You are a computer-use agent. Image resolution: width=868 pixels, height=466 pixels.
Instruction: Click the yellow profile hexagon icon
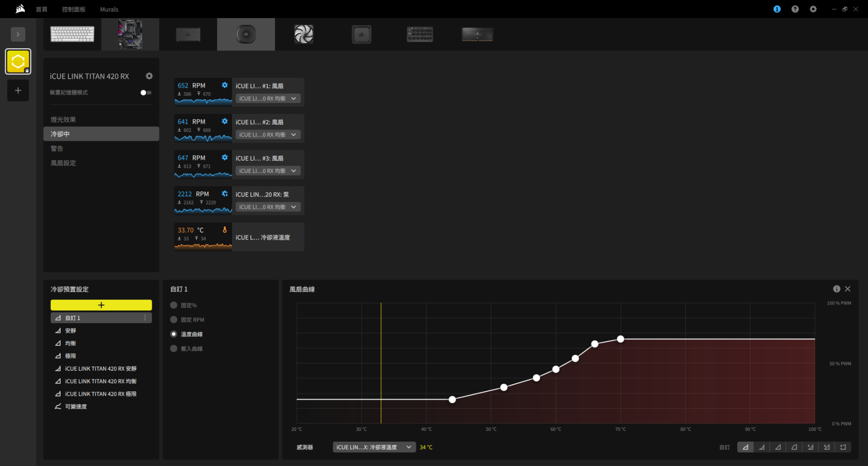[18, 62]
